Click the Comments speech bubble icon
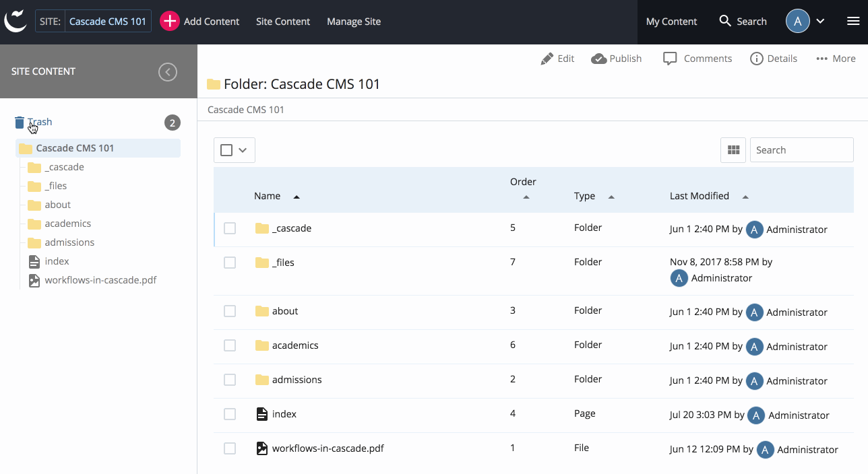The image size is (868, 474). pos(670,59)
